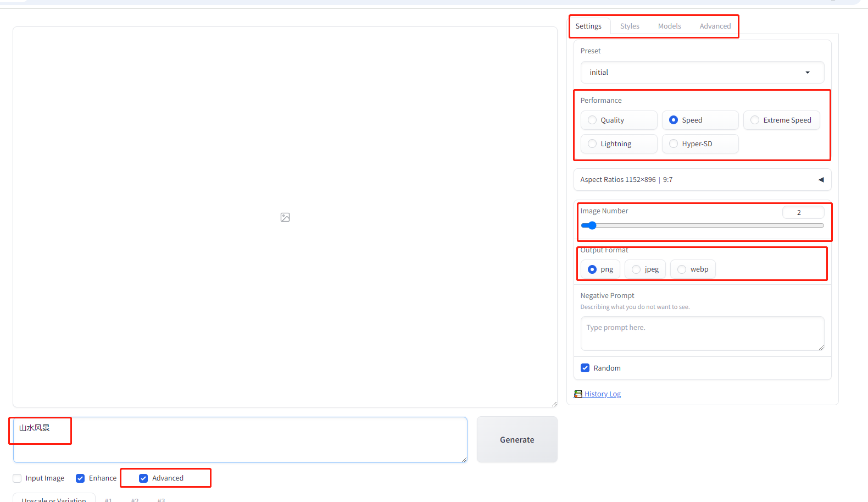868x502 pixels.
Task: Click the image placeholder icon in preview
Action: pos(285,217)
